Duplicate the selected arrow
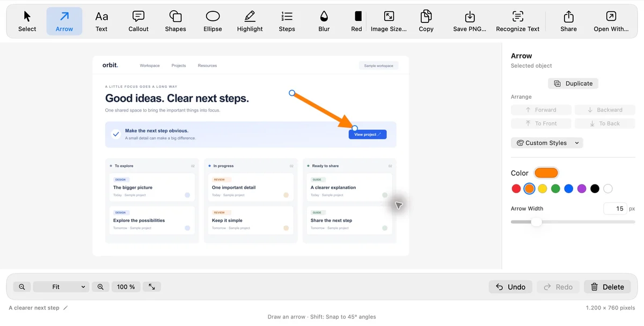 click(x=573, y=84)
